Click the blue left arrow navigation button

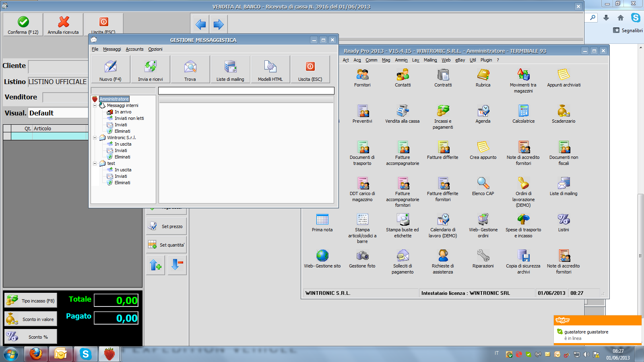click(200, 25)
